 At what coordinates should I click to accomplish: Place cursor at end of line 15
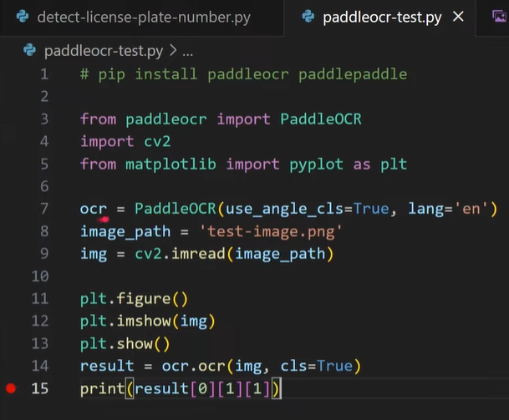click(x=282, y=388)
